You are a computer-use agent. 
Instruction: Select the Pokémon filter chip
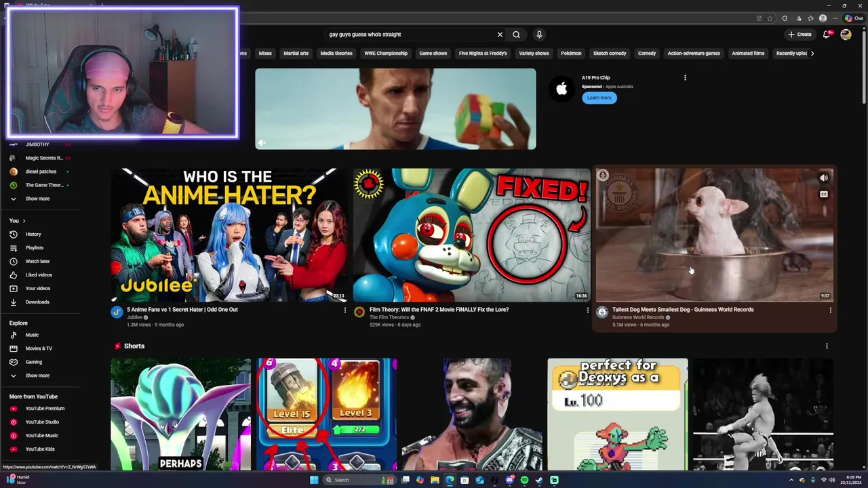[x=571, y=54]
